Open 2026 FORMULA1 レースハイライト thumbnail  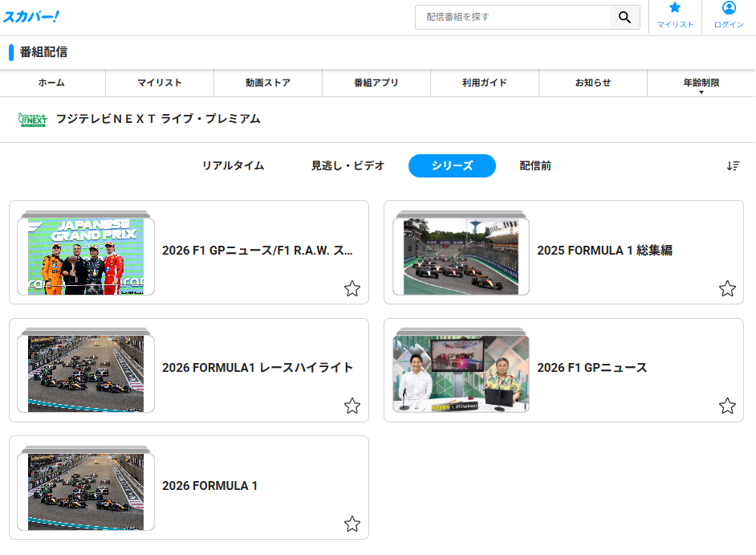coord(86,373)
